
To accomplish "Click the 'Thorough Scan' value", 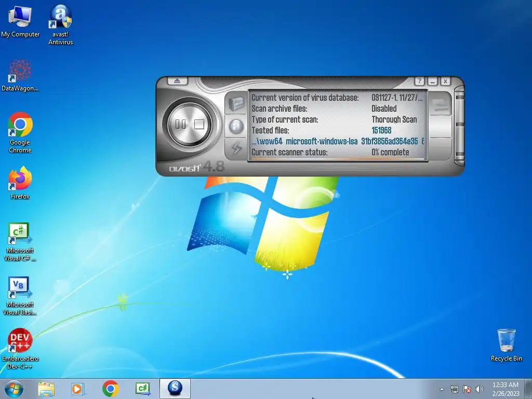I will point(394,119).
